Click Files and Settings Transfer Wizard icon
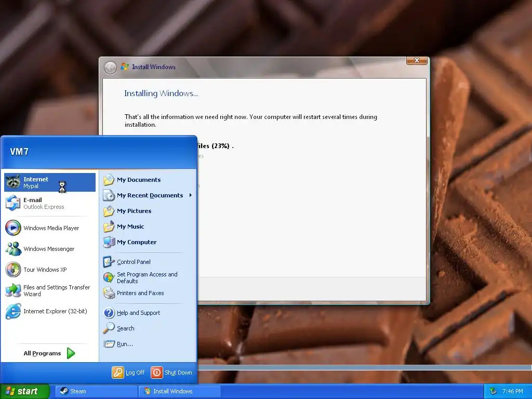Image resolution: width=532 pixels, height=399 pixels. (13, 290)
